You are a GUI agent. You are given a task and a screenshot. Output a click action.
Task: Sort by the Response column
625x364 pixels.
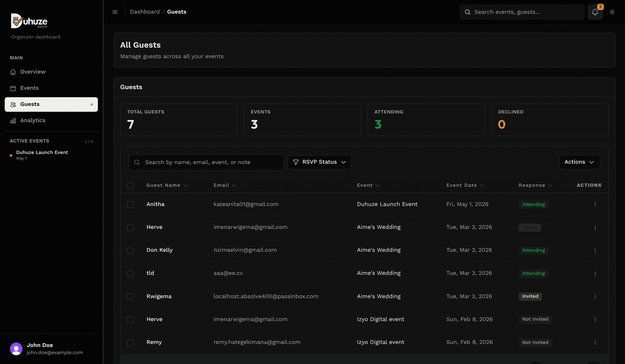[x=535, y=185]
